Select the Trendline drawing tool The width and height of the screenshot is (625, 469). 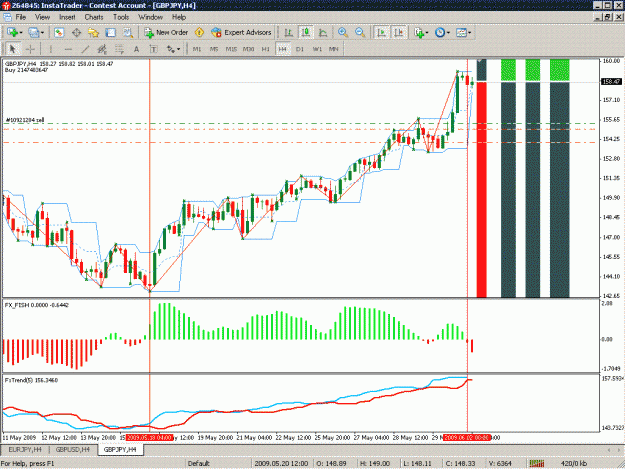85,49
